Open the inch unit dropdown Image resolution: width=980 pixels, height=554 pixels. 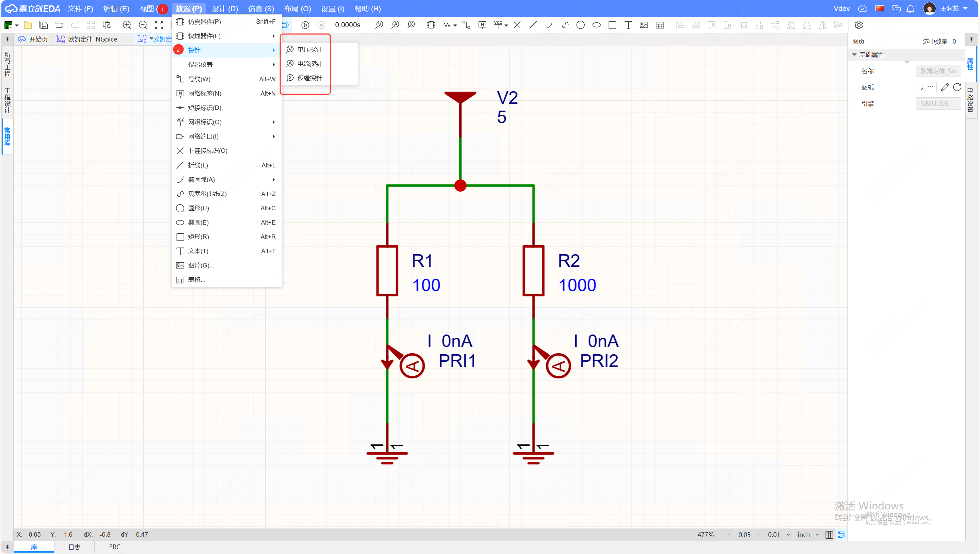coord(808,535)
